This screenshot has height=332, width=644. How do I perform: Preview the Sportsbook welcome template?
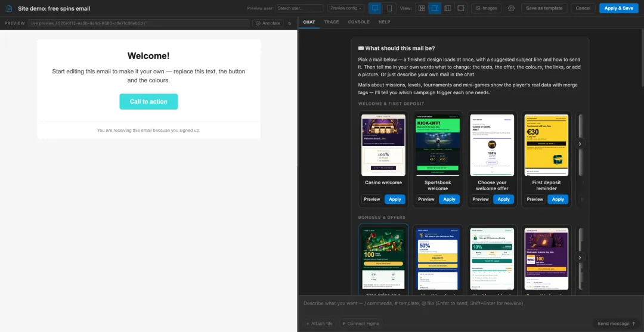(426, 199)
